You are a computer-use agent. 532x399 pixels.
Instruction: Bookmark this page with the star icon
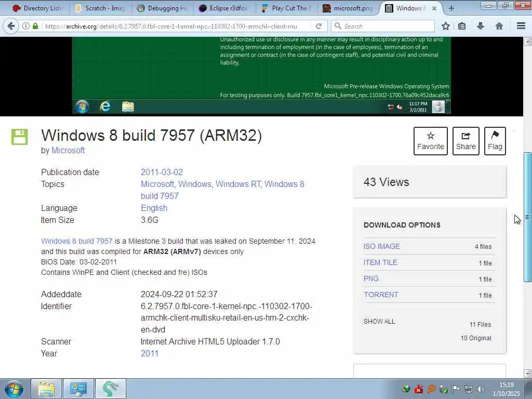(x=446, y=26)
